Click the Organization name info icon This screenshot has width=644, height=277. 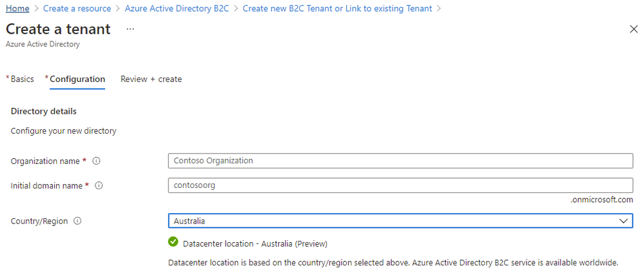(x=97, y=161)
